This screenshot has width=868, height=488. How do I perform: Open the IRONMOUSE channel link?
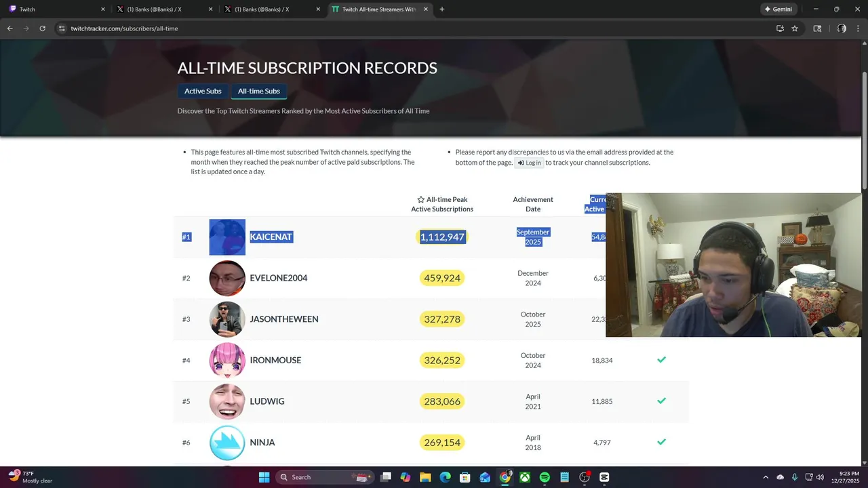coord(275,360)
